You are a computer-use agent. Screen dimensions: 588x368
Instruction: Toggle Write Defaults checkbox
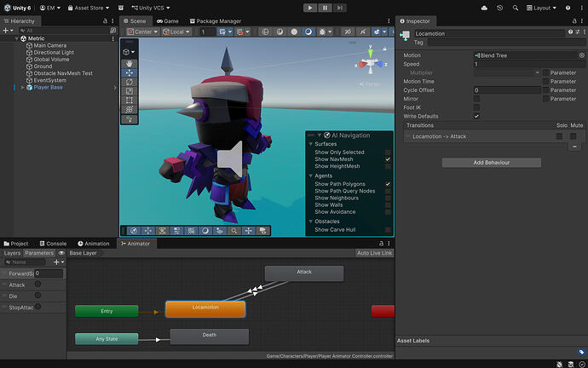(x=476, y=116)
